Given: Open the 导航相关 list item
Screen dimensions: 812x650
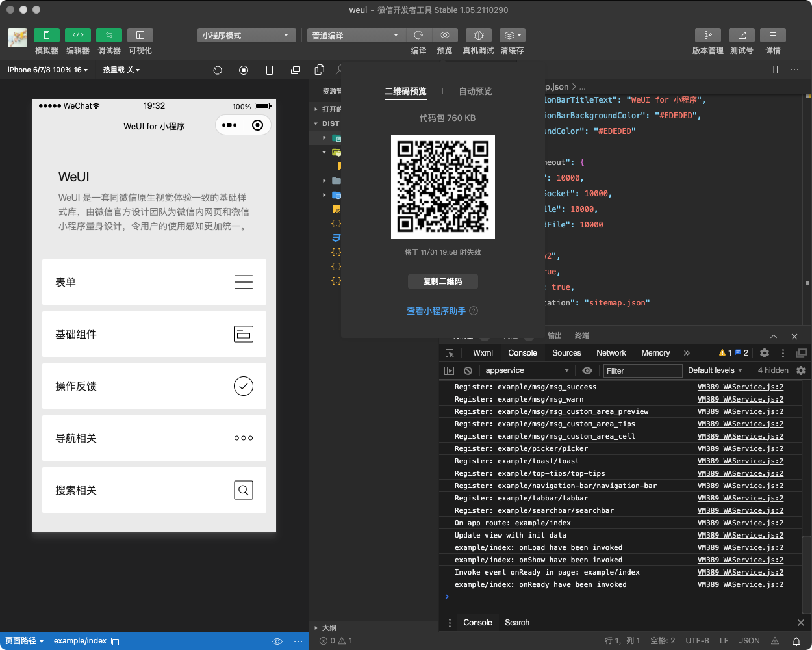Looking at the screenshot, I should (154, 438).
